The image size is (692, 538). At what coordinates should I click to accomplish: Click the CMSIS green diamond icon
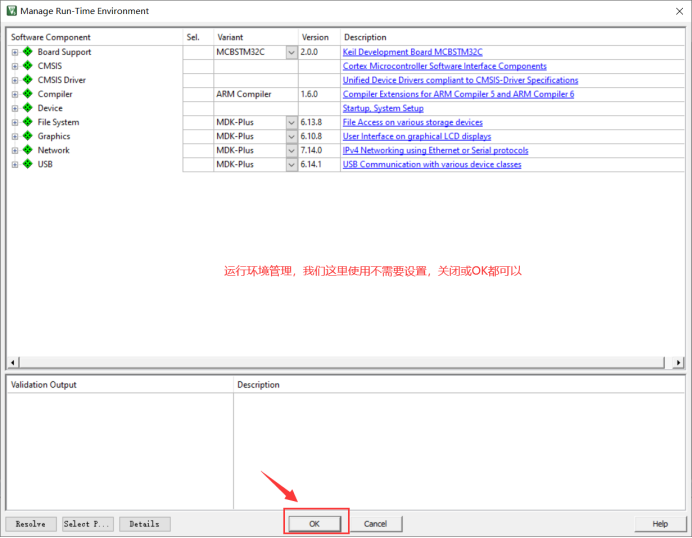[28, 66]
